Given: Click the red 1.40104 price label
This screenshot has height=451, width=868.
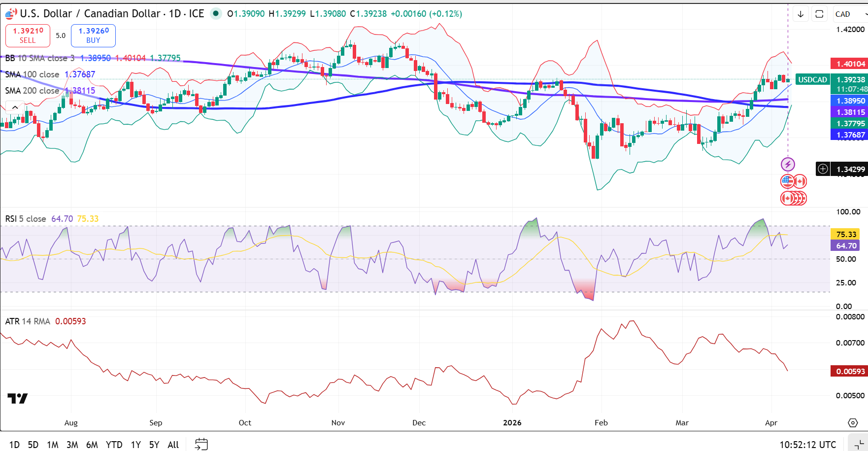Looking at the screenshot, I should pyautogui.click(x=849, y=64).
